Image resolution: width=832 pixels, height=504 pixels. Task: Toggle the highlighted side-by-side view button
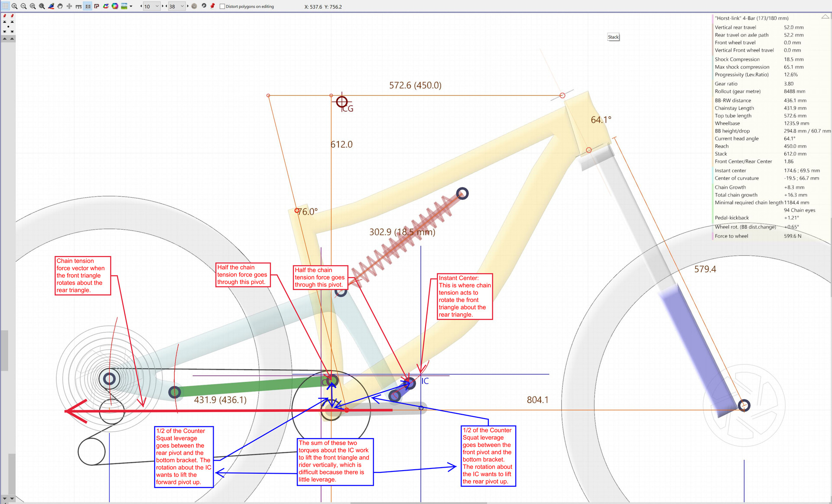point(88,6)
